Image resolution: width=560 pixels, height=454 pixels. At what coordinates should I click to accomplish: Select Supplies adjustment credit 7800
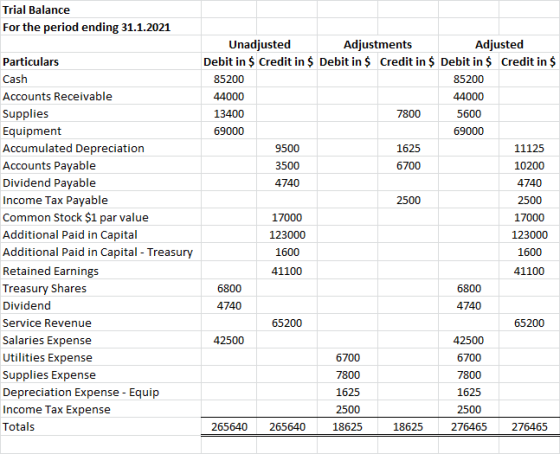point(409,114)
